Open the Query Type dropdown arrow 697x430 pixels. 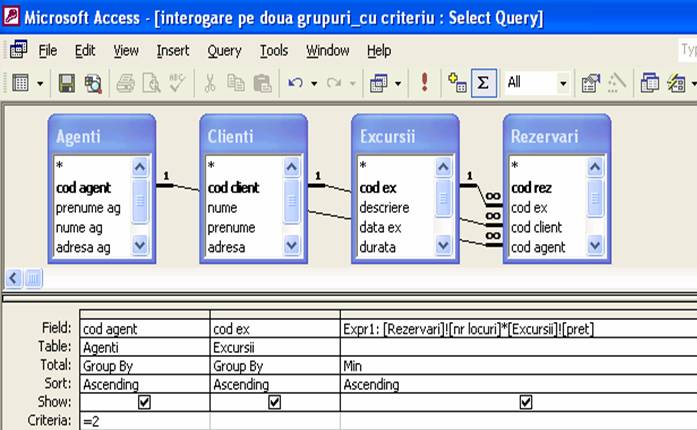point(397,84)
